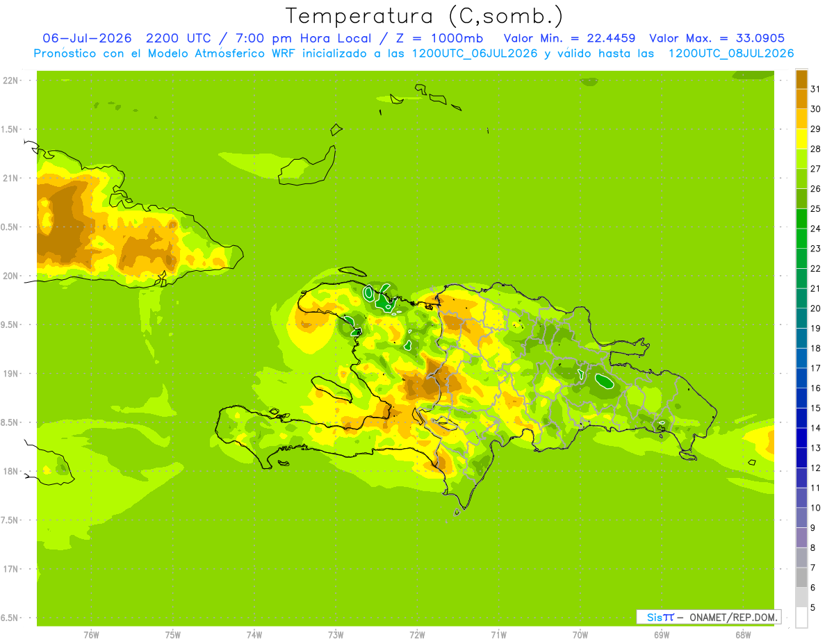The width and height of the screenshot is (834, 644).
Task: Click the "71W" longitude label
Action: click(498, 634)
